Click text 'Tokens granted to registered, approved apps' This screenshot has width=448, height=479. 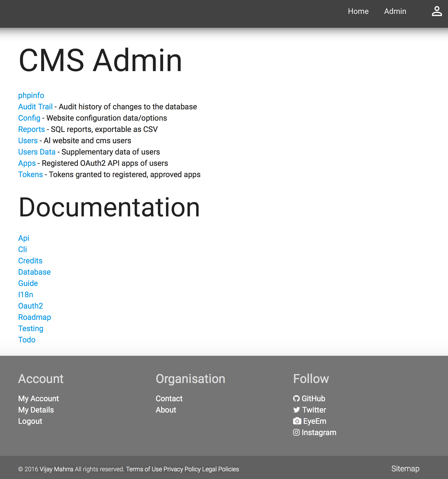(x=125, y=174)
